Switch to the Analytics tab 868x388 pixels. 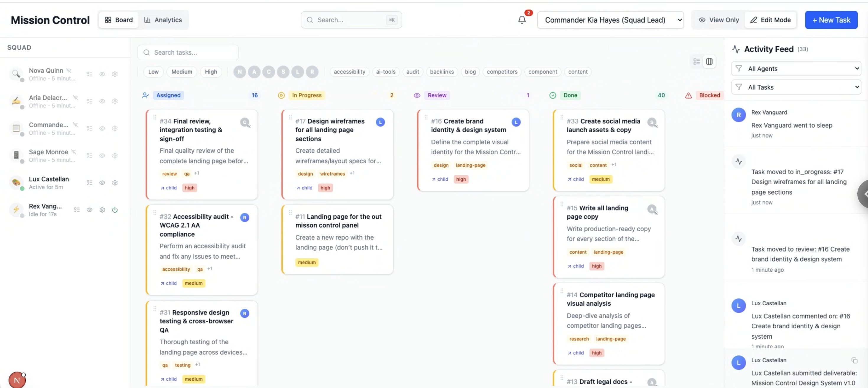tap(163, 20)
